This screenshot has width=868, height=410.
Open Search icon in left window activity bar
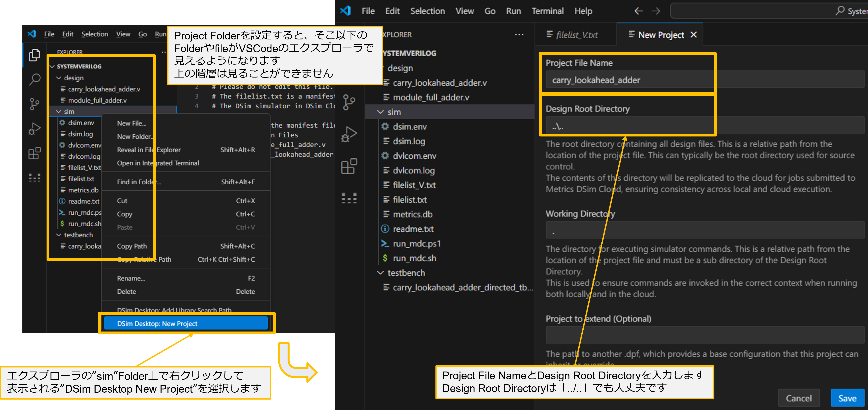click(34, 80)
